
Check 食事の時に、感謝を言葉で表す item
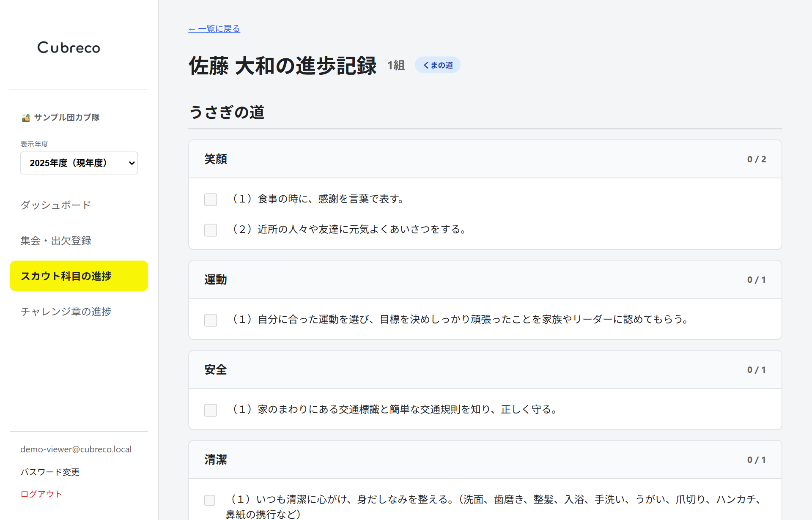tap(211, 200)
